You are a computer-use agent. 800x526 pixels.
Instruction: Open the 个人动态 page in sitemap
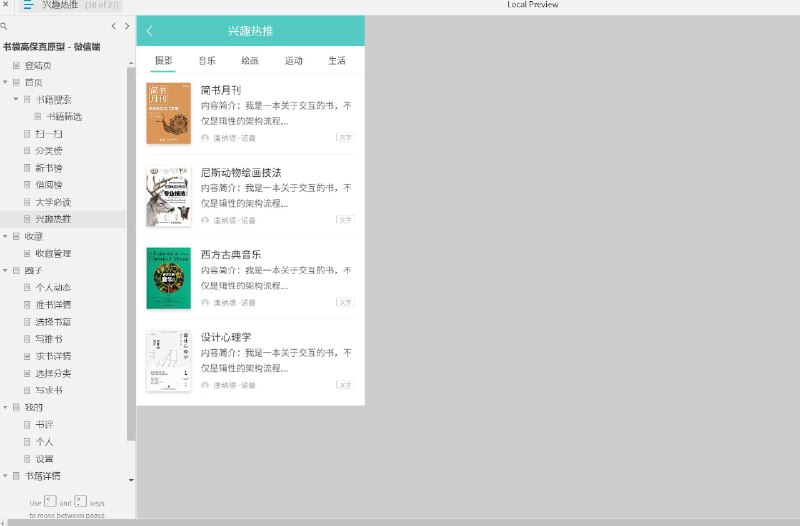[53, 287]
